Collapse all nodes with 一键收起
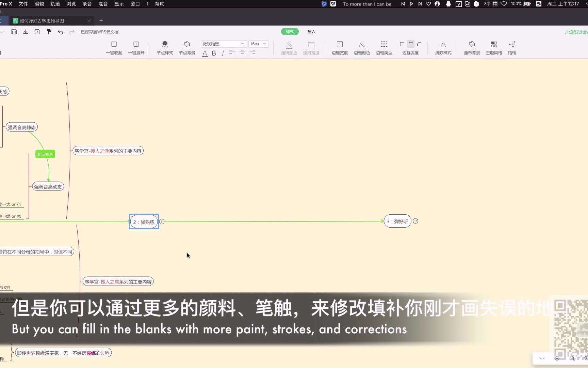The height and width of the screenshot is (368, 588). click(114, 48)
